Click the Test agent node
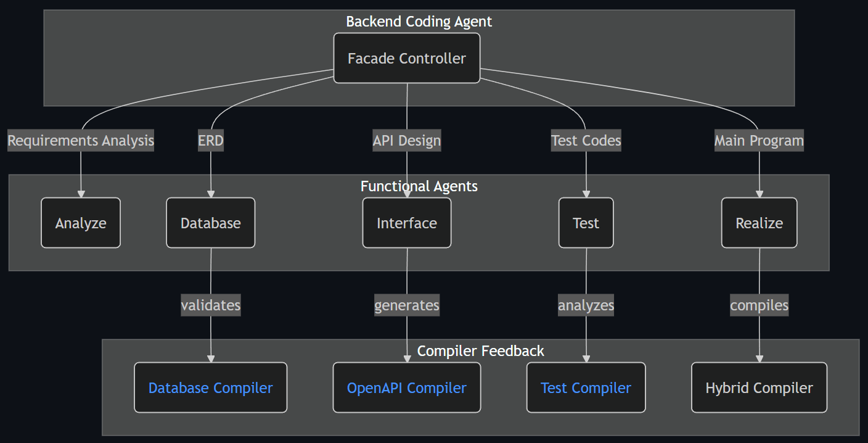The width and height of the screenshot is (868, 443). pyautogui.click(x=586, y=223)
